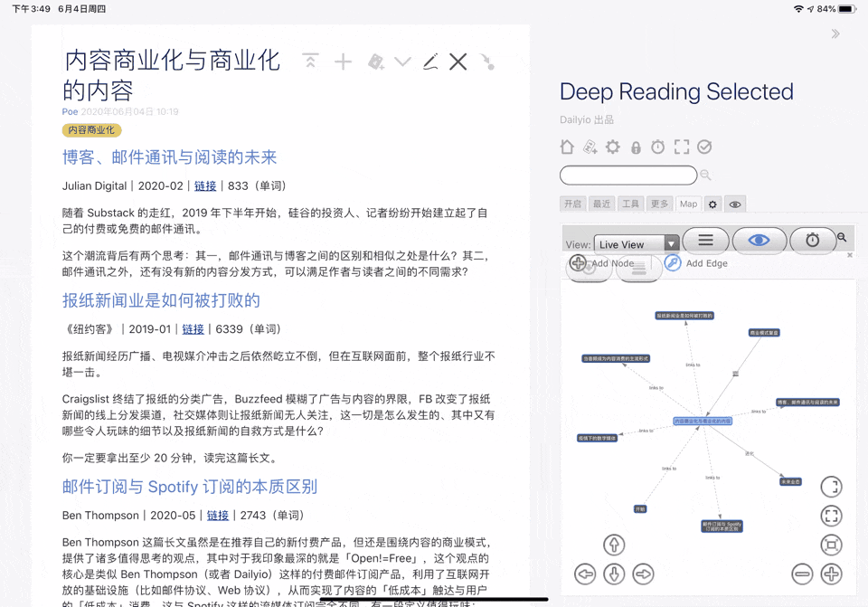
Task: Select the Map tab
Action: [x=689, y=204]
